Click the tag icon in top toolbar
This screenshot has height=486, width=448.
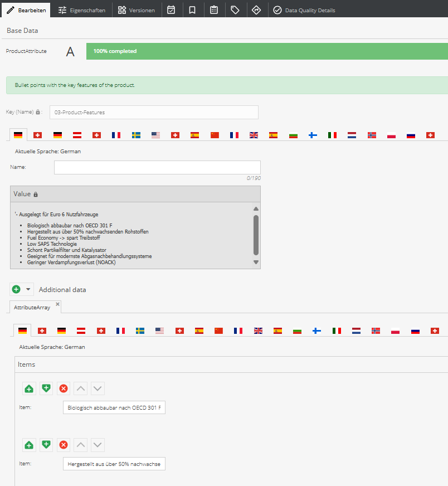(x=235, y=10)
